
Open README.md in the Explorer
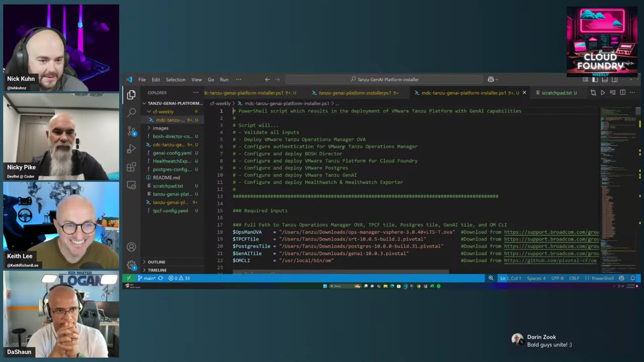pos(166,177)
